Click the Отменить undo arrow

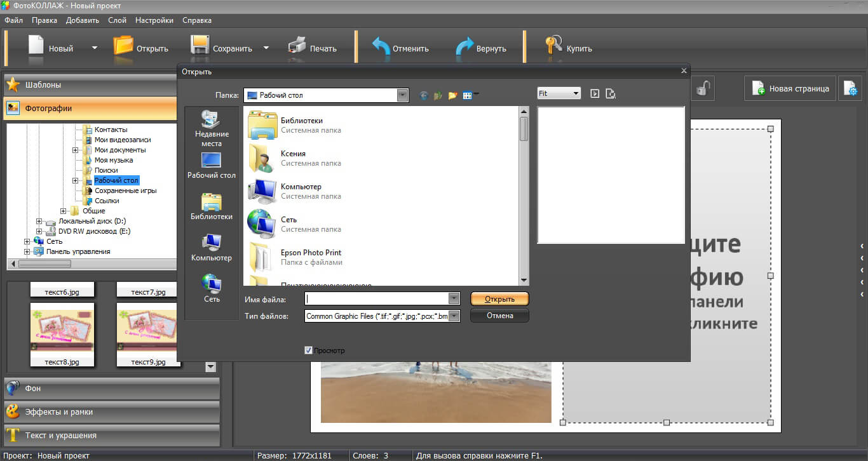(380, 48)
